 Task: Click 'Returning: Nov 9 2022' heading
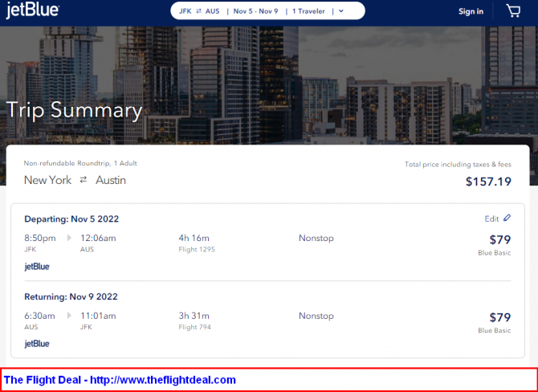[71, 296]
